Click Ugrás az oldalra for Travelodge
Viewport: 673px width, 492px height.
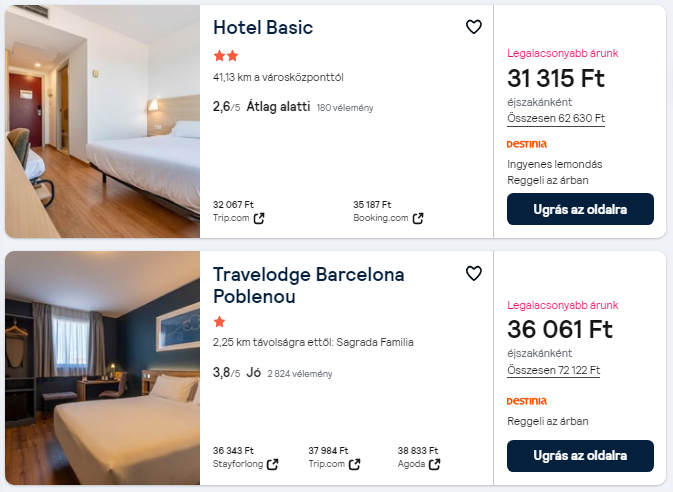(x=580, y=456)
